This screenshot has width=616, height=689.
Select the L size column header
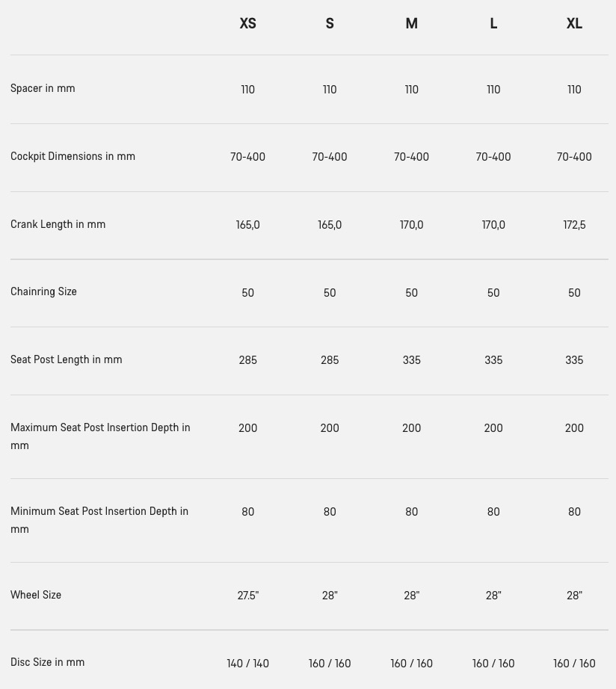pos(493,23)
